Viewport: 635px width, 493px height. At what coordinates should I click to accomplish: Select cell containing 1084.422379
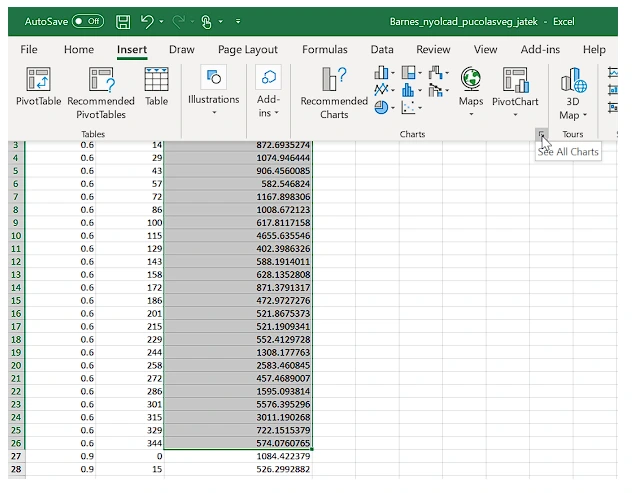click(268, 455)
